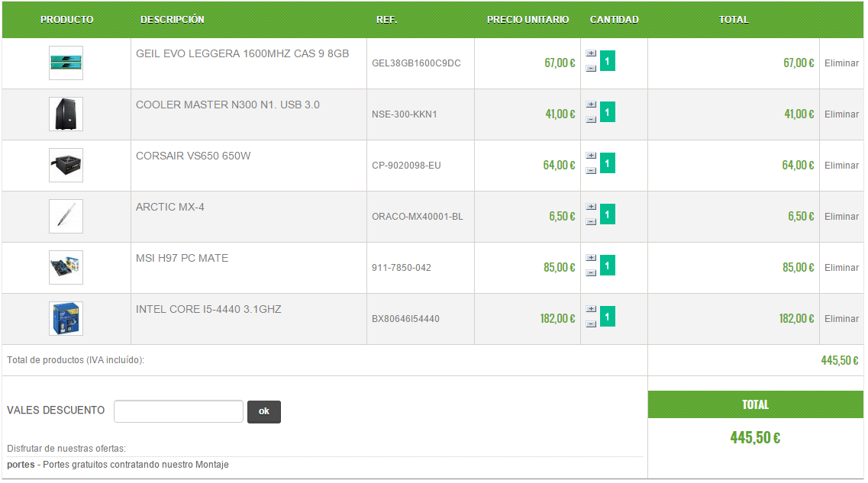This screenshot has height=483, width=868.
Task: Increase quantity of COOLER MASTER N300 case
Action: pyautogui.click(x=591, y=104)
